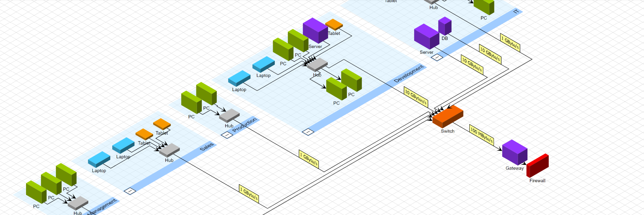Viewport: 644px width, 215px height.
Task: Select the Hub in Production group
Action: tap(229, 115)
